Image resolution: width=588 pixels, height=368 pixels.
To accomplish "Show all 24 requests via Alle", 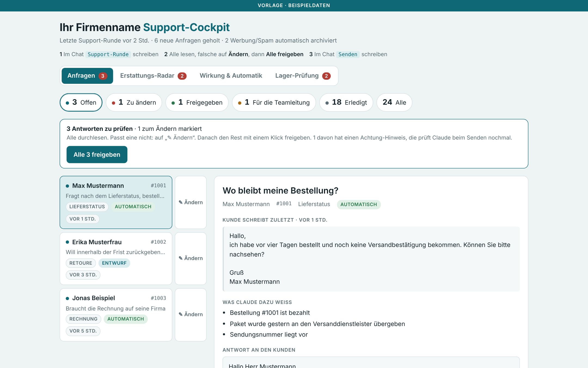I will [394, 102].
